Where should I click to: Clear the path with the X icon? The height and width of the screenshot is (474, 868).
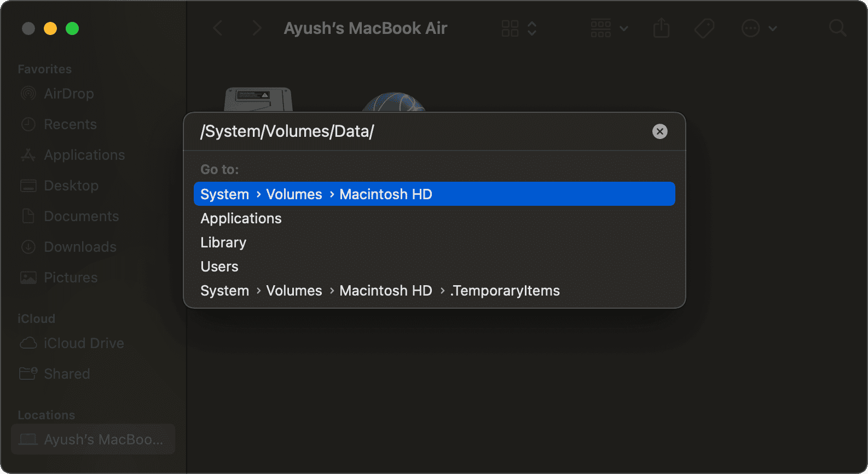[659, 131]
